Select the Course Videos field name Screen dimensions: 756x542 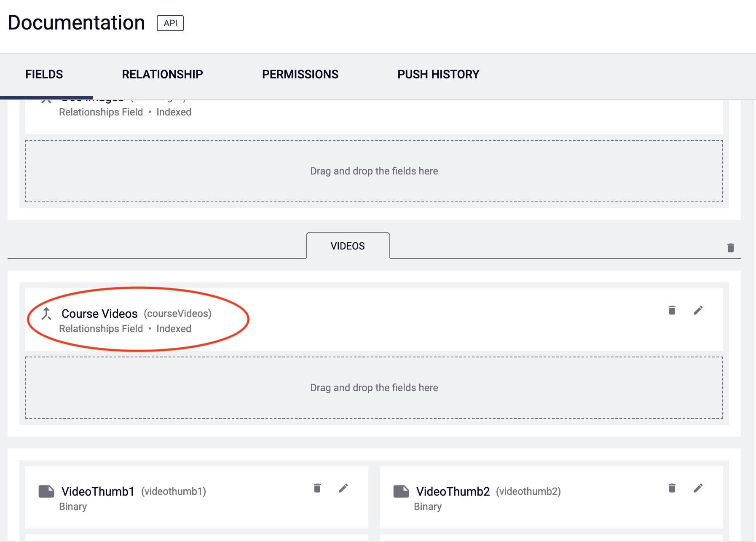click(x=99, y=314)
